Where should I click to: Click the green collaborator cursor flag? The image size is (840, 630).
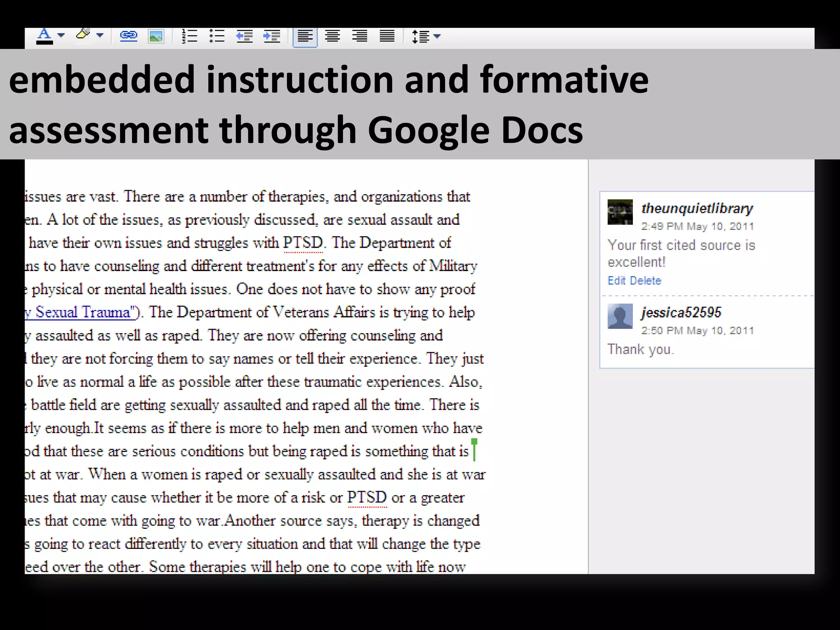pos(474,450)
